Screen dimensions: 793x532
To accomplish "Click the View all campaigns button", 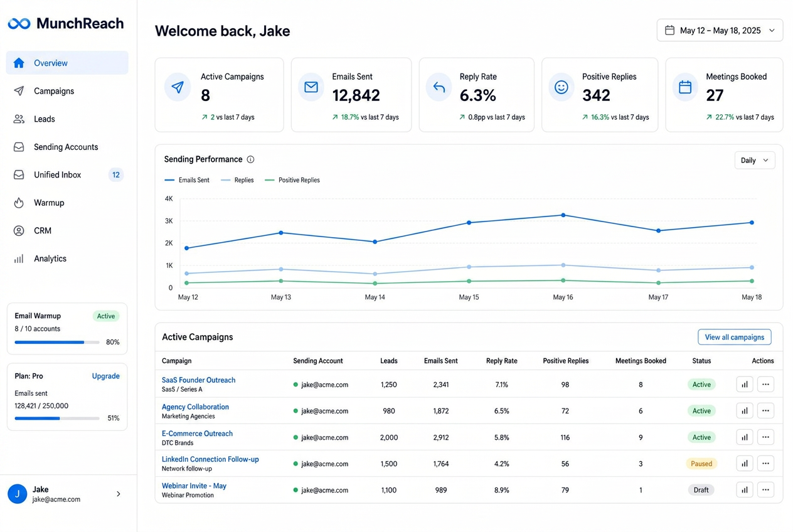I will tap(735, 337).
